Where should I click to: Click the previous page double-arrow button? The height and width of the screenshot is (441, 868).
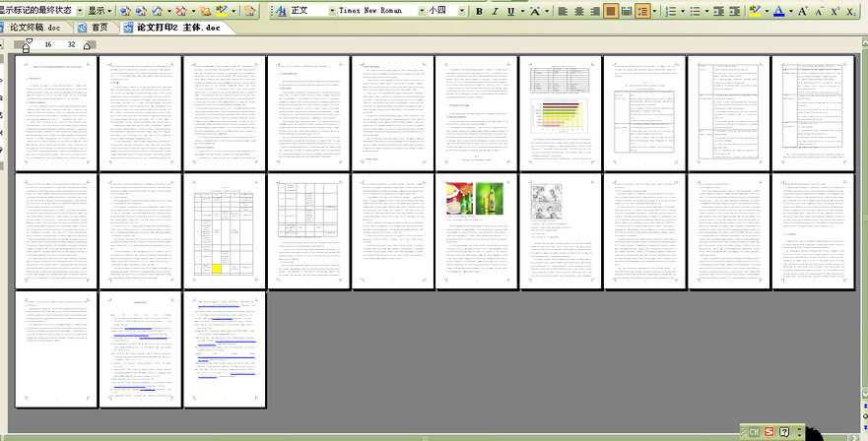click(x=865, y=407)
